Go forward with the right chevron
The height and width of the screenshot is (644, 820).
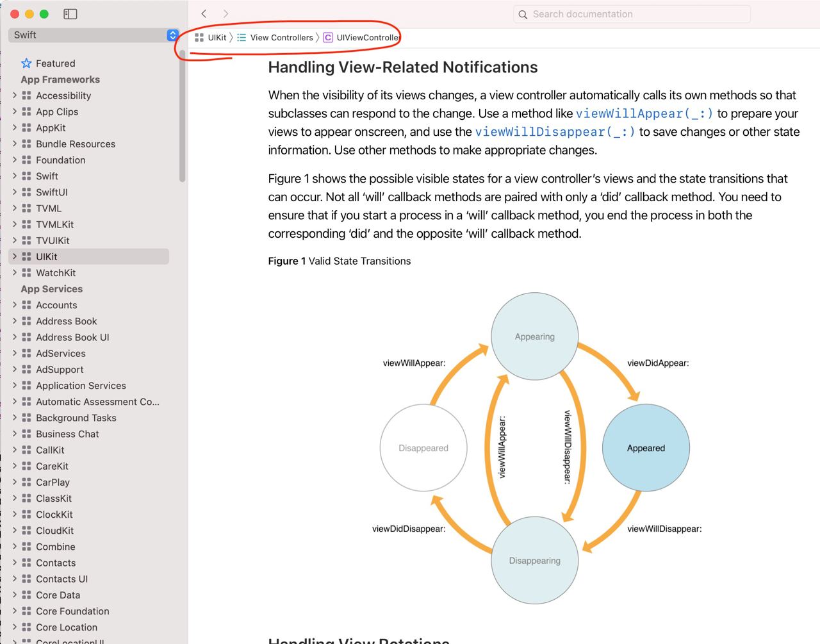click(x=225, y=13)
